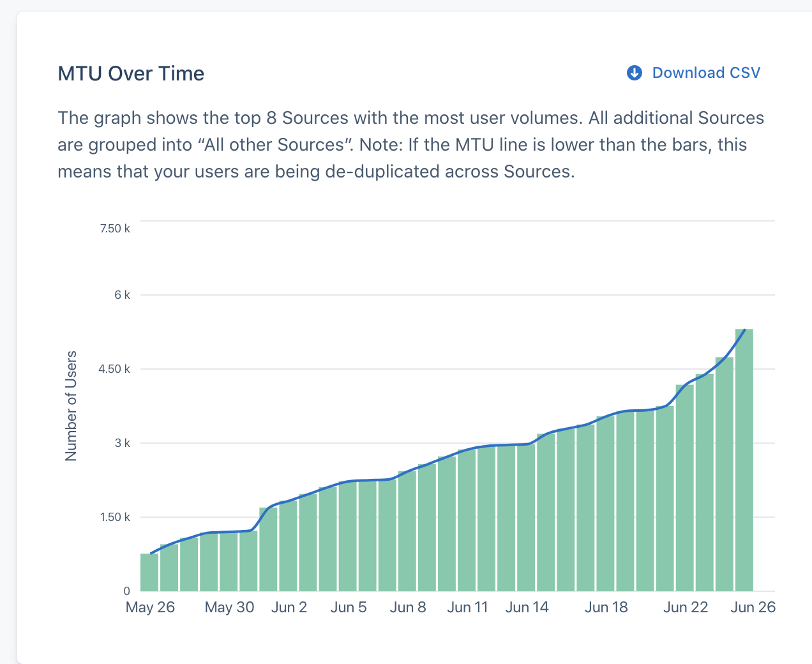
Task: Click the 1.50 k y-axis label
Action: [115, 517]
